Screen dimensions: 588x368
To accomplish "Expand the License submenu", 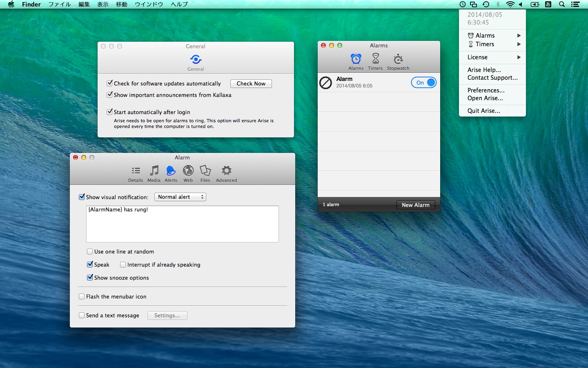I will tap(492, 57).
